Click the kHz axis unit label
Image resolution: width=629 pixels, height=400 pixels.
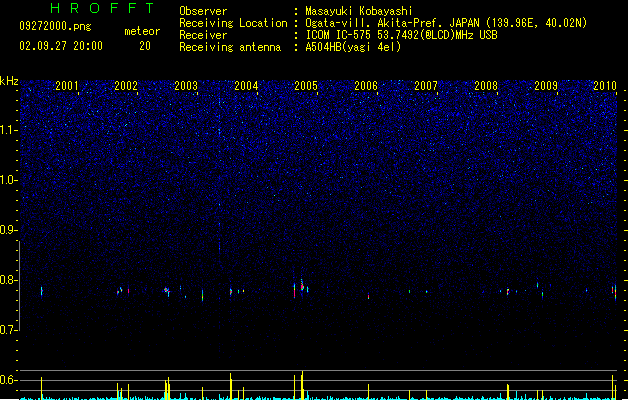9,81
